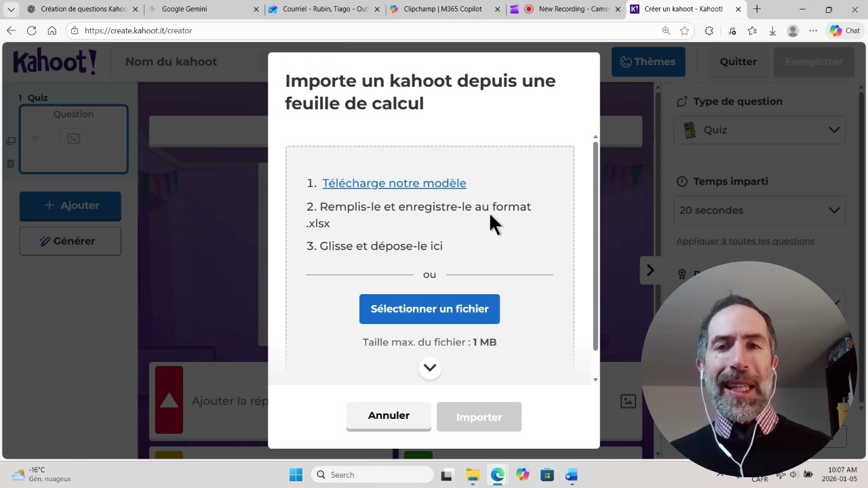Click the greyed Importer button
The height and width of the screenshot is (488, 868).
tap(479, 417)
